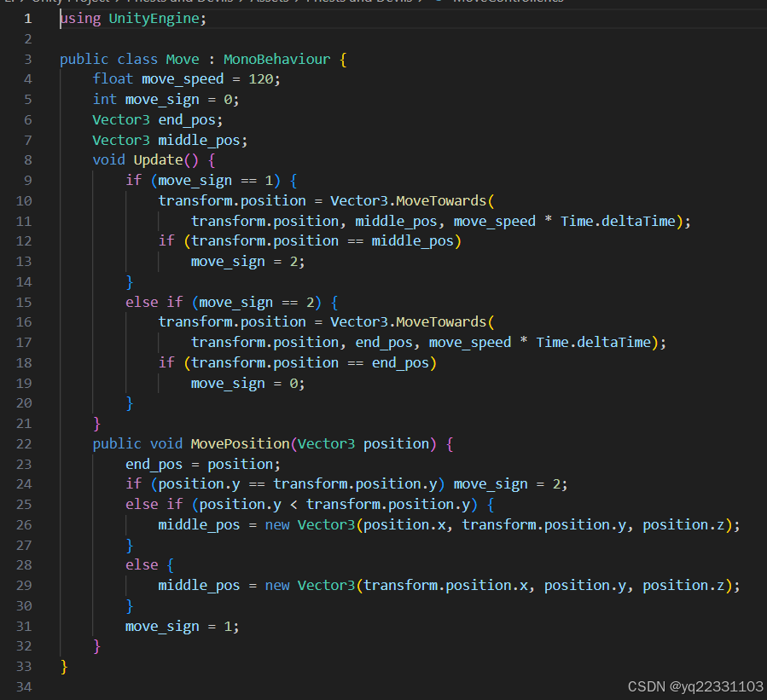Click line number 27 in the gutter
The width and height of the screenshot is (767, 700).
pos(24,545)
